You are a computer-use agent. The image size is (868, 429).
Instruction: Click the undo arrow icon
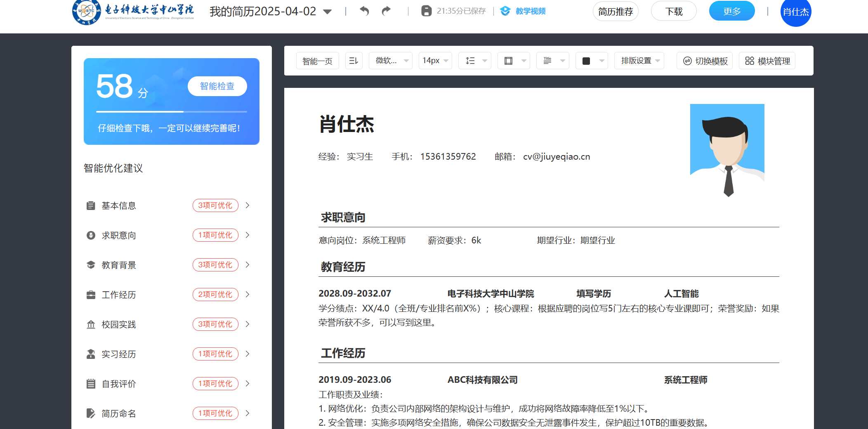point(364,11)
